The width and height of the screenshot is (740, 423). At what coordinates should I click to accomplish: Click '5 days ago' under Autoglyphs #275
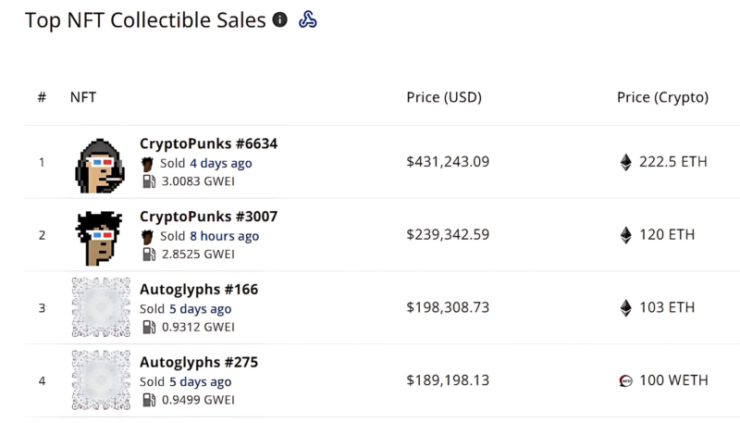[200, 381]
